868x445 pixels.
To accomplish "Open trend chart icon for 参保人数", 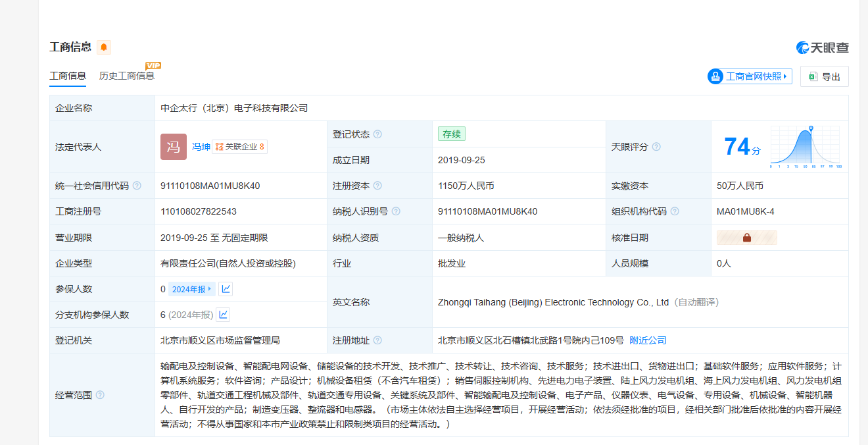I will (226, 289).
